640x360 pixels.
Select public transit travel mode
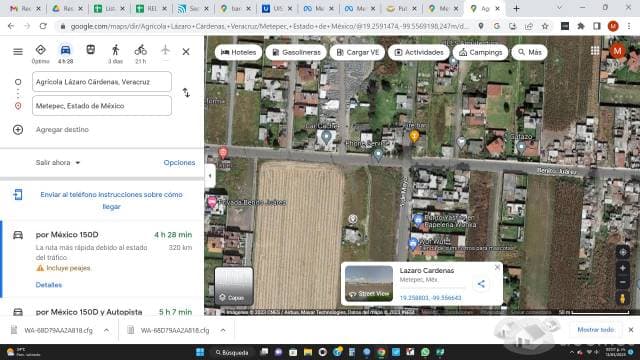91,50
